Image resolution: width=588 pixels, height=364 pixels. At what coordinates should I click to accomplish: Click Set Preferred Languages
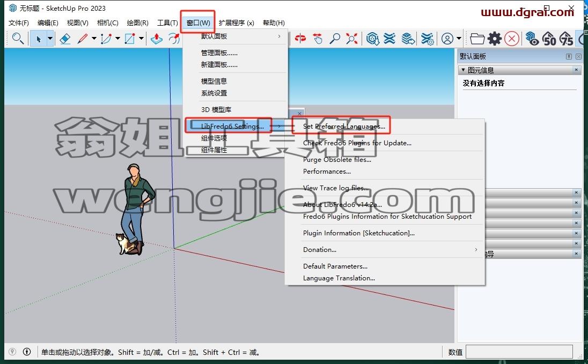(x=344, y=127)
